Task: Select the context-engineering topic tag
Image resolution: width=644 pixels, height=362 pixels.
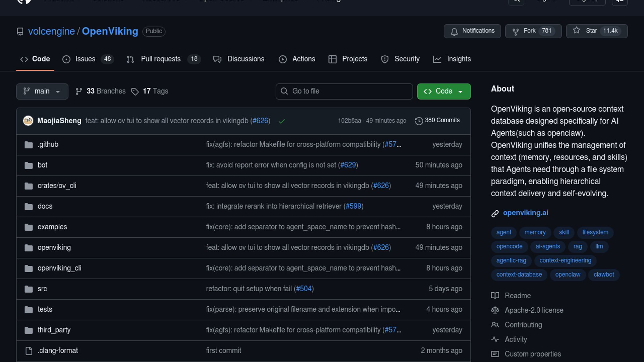Action: 565,260
